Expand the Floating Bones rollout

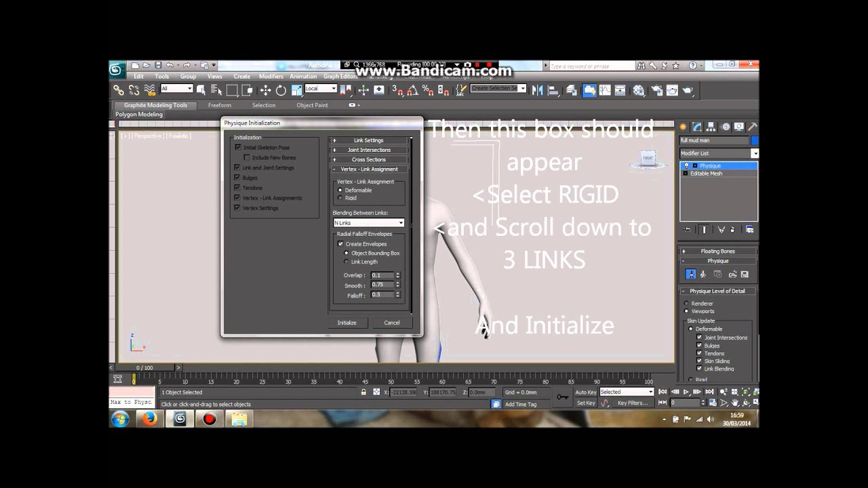[718, 251]
